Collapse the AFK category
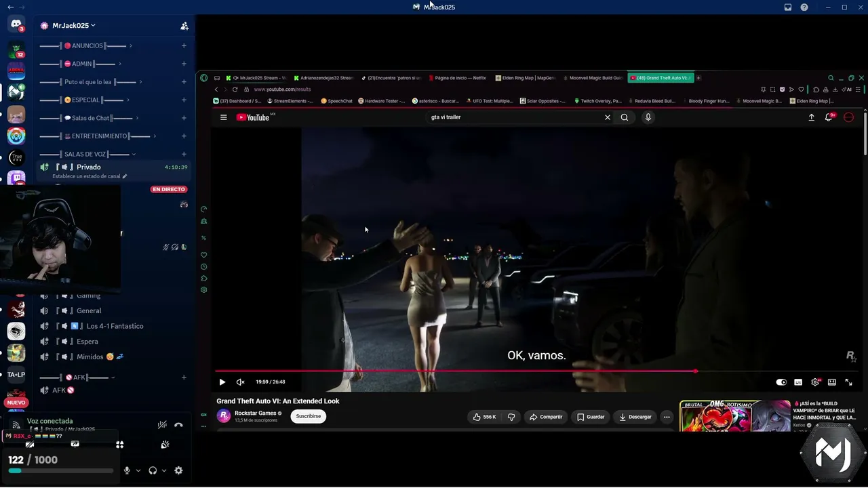Screen dimensions: 868x488 pyautogui.click(x=77, y=378)
